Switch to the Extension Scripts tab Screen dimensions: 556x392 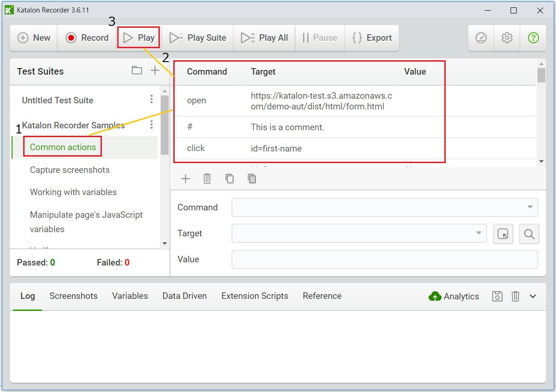(x=255, y=296)
